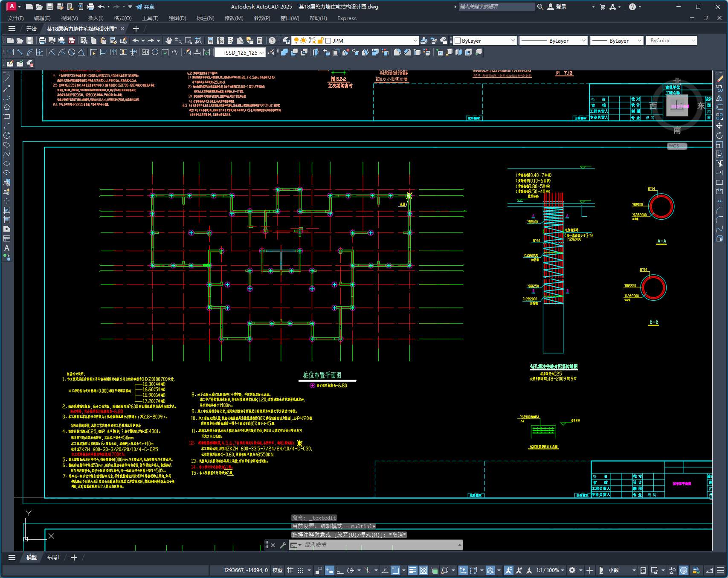Viewport: 728px width, 578px height.
Task: Open the QuickCalc calculator icon
Action: [260, 41]
